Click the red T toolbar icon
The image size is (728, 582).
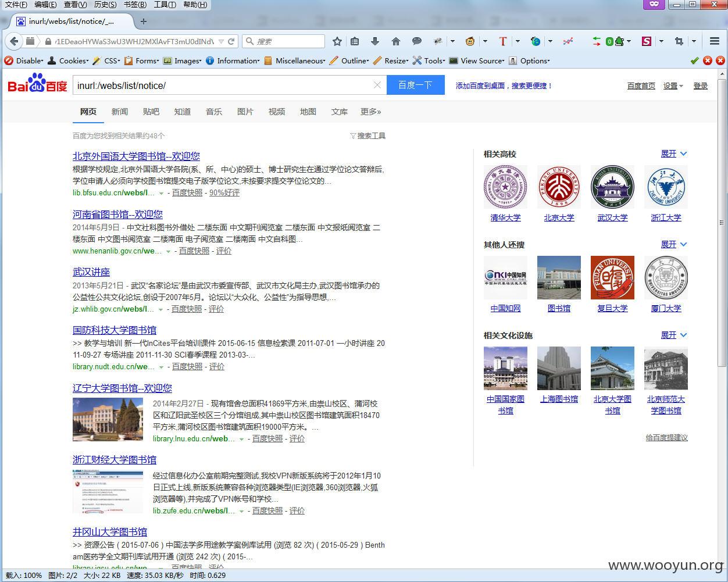point(503,41)
